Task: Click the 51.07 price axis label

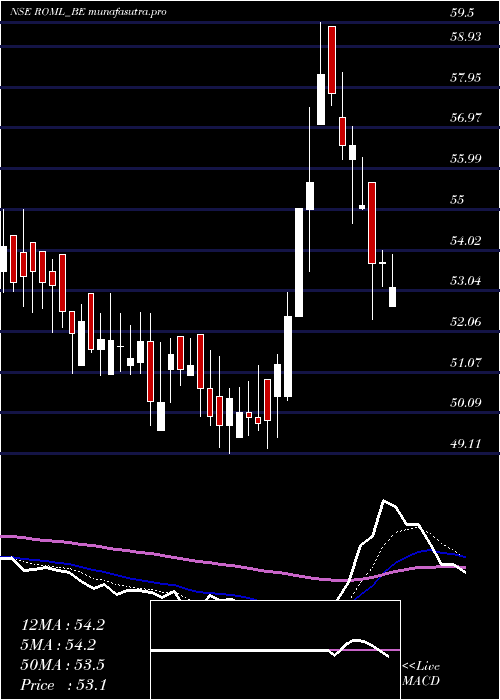Action: coord(466,362)
